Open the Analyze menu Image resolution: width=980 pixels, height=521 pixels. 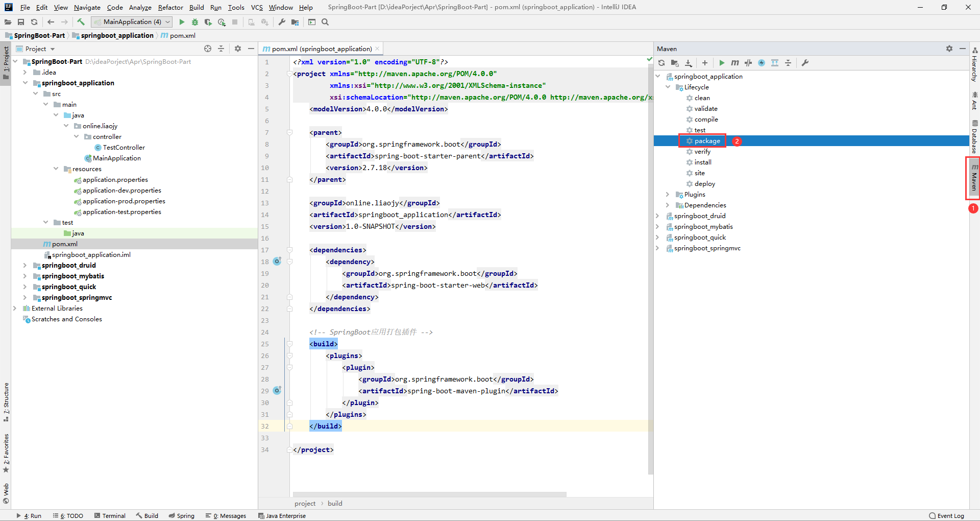point(140,7)
